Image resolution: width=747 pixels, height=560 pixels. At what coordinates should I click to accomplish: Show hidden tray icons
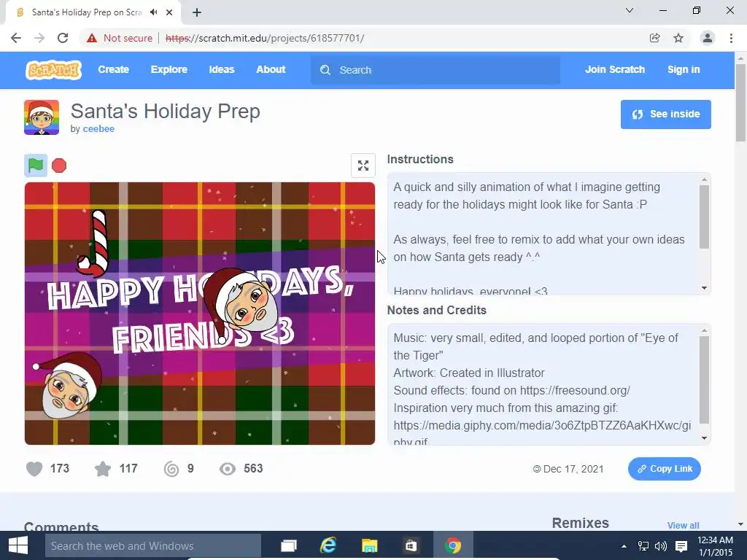click(x=624, y=546)
